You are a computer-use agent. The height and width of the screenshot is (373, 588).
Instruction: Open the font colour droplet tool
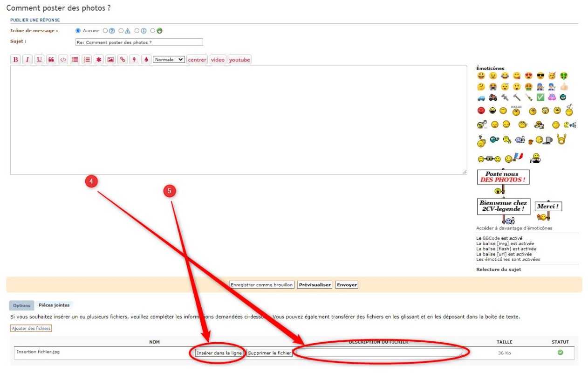click(x=146, y=60)
